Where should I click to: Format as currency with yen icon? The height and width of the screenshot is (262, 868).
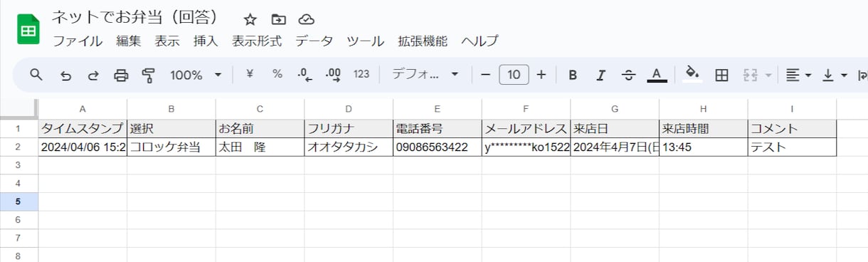pyautogui.click(x=250, y=74)
